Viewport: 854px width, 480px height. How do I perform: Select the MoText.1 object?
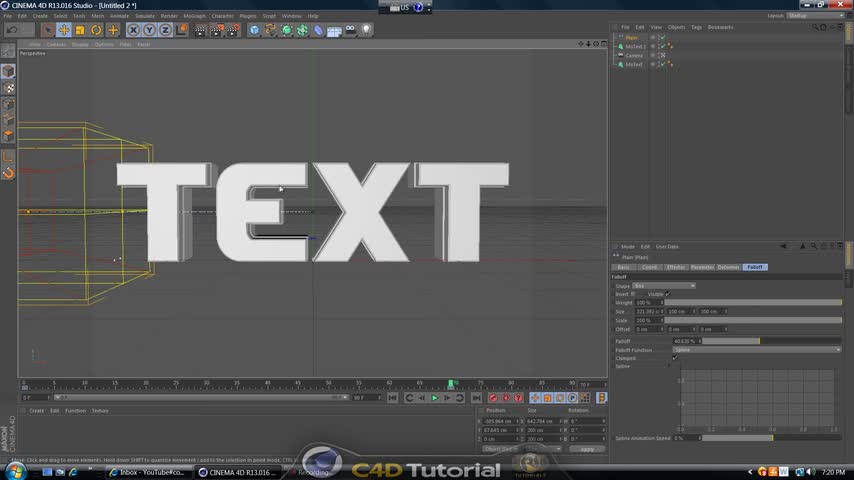pos(635,47)
